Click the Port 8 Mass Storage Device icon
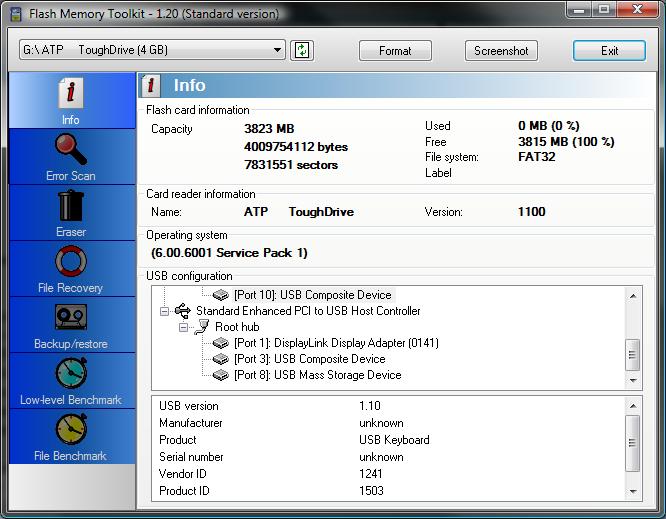The image size is (666, 519). pos(220,375)
